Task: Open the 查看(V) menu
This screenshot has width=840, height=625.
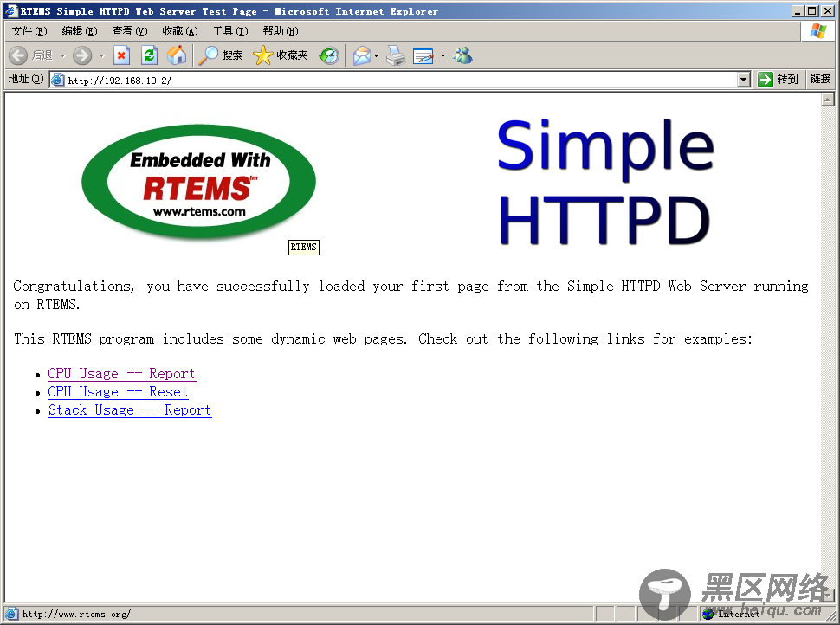Action: [x=130, y=31]
